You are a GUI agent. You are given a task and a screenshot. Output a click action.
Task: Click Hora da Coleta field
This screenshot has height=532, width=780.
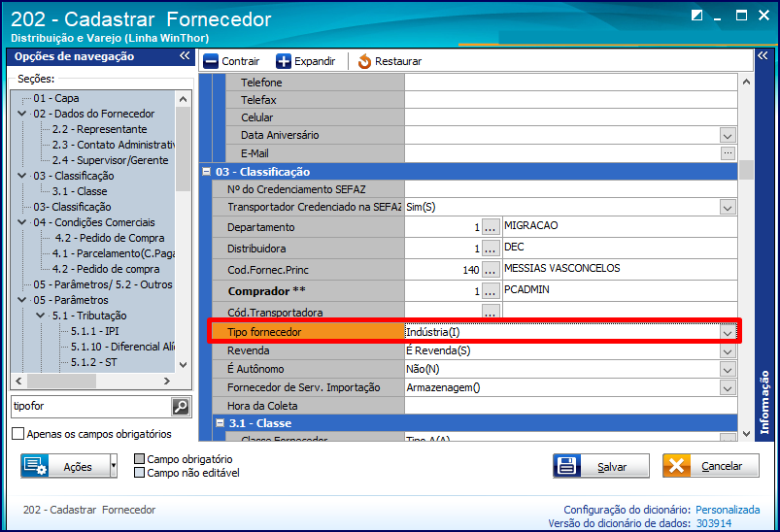tap(570, 406)
